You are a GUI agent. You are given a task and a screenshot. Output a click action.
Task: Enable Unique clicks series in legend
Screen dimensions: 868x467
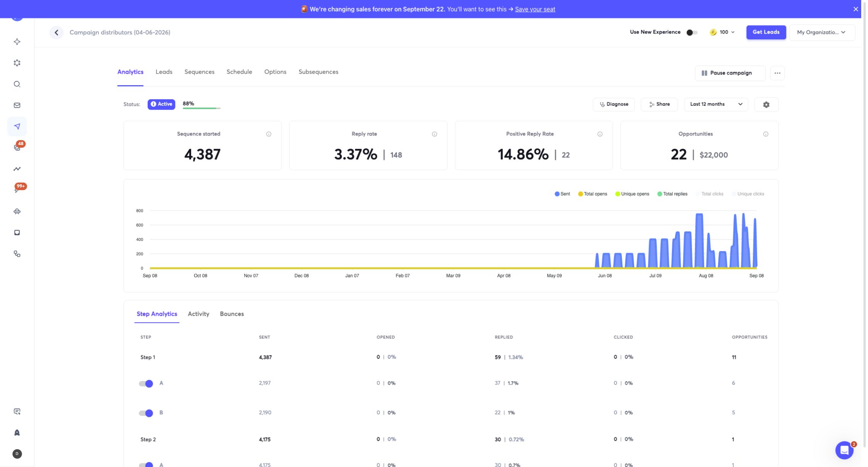tap(748, 194)
